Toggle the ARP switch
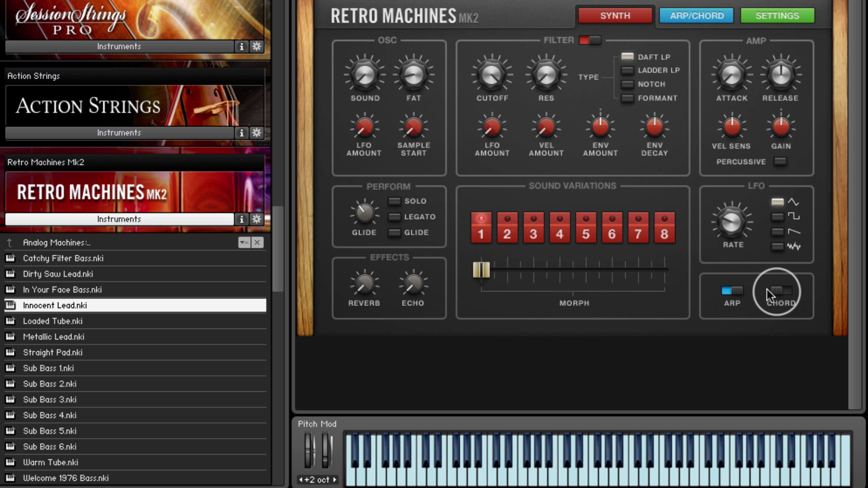Image resolution: width=868 pixels, height=488 pixels. pos(732,291)
